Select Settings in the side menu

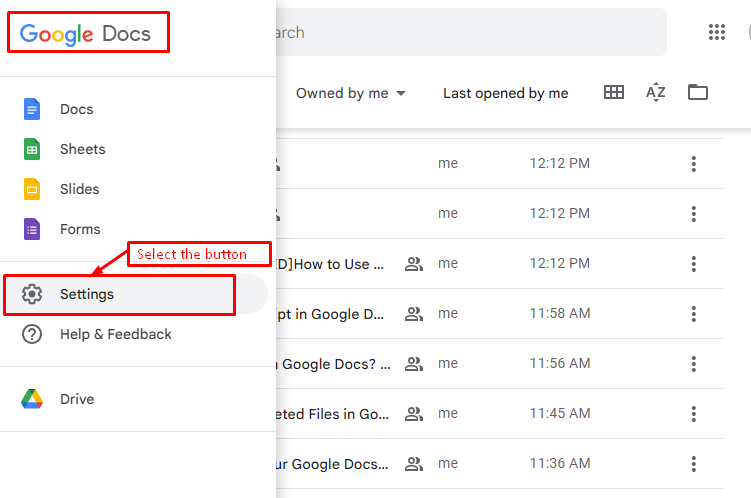134,294
